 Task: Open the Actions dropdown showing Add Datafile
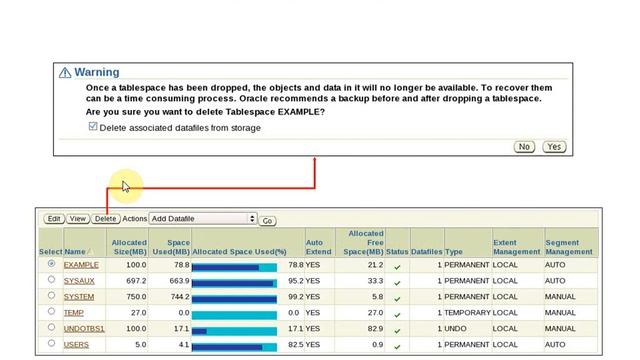pos(203,219)
